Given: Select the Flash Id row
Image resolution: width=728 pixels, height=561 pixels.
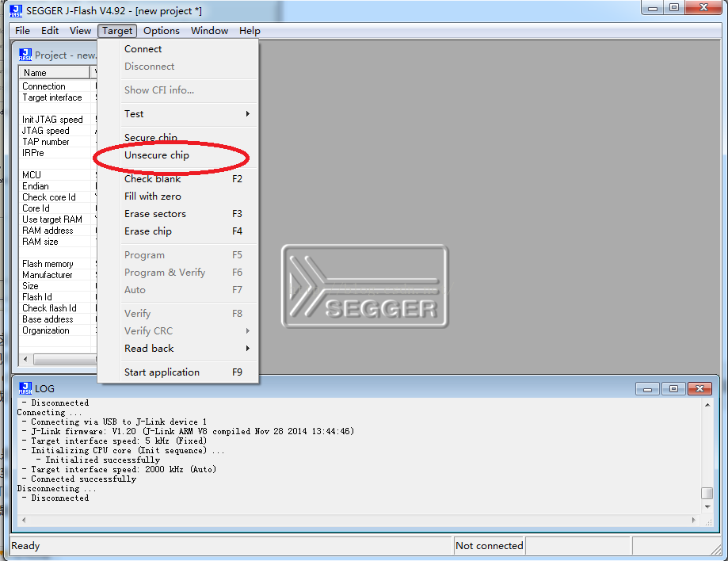Looking at the screenshot, I should (58, 297).
